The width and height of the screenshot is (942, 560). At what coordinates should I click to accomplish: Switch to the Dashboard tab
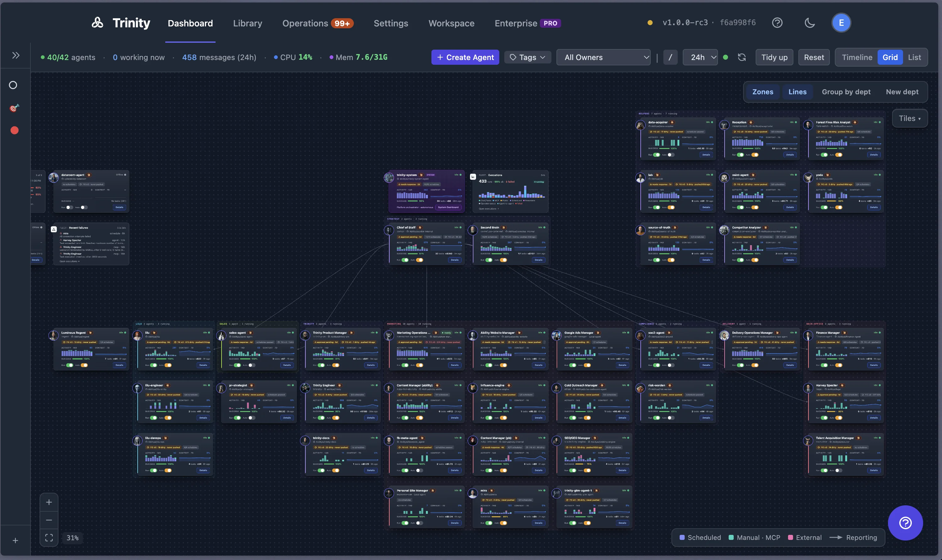(x=190, y=23)
